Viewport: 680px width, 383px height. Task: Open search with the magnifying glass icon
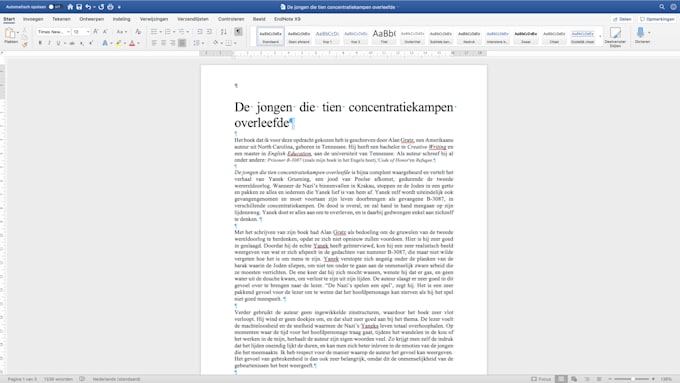click(662, 7)
